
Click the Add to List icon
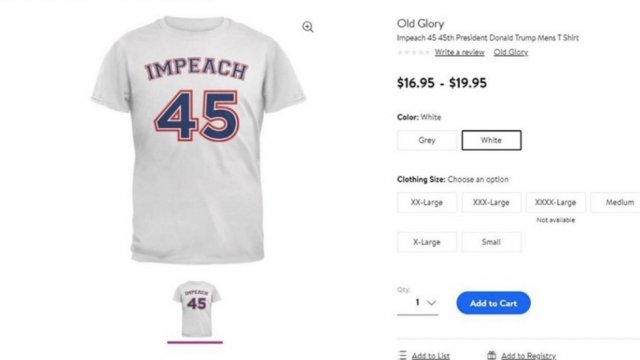click(403, 355)
